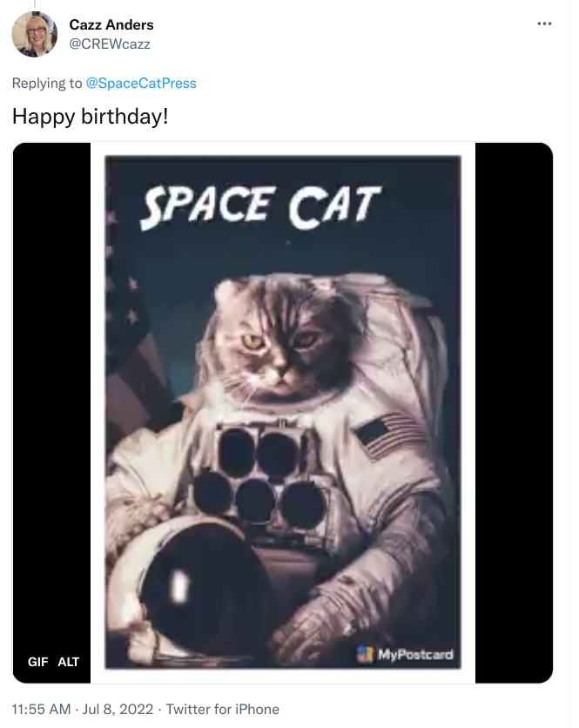Image resolution: width=579 pixels, height=728 pixels.
Task: Click the @CREWcazz handle
Action: tap(110, 44)
